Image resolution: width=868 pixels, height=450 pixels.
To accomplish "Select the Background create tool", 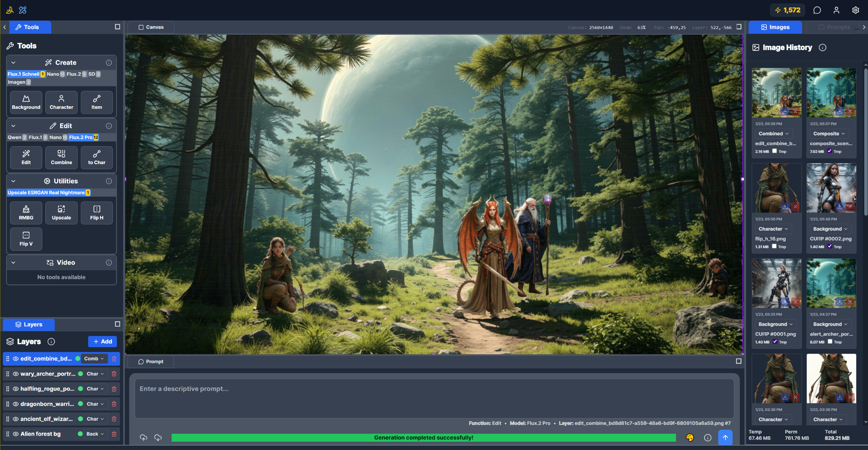I will pyautogui.click(x=26, y=102).
